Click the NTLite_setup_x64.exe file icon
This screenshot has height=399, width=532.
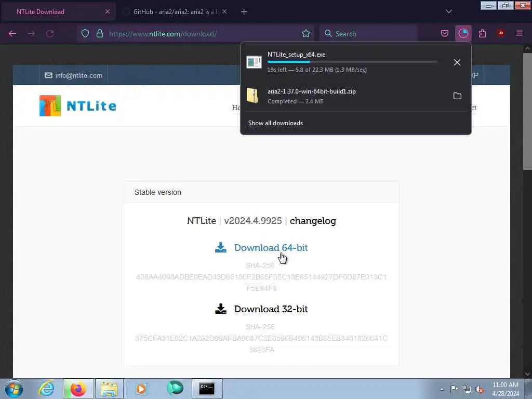coord(254,62)
